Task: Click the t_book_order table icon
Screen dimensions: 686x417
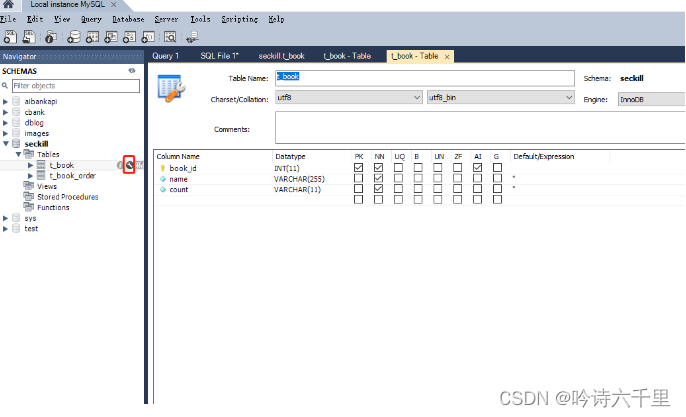Action: (x=41, y=175)
